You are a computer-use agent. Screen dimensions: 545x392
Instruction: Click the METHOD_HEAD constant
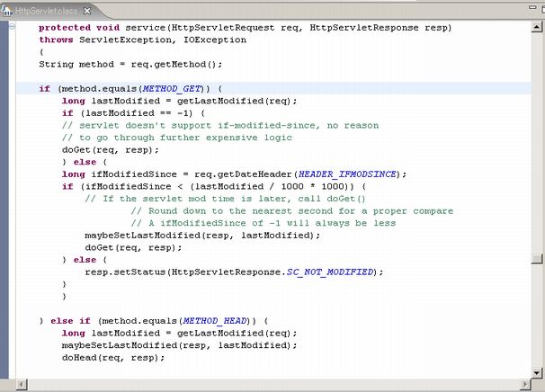(215, 320)
